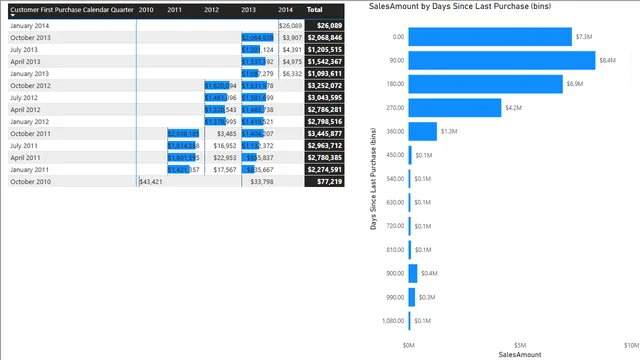
Task: Click the $43,421 cell in 2010 column
Action: (151, 182)
